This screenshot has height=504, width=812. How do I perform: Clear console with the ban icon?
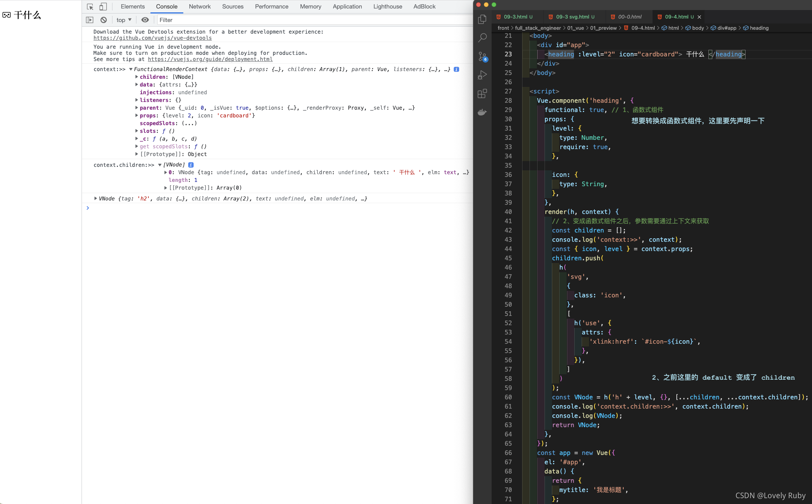[104, 20]
